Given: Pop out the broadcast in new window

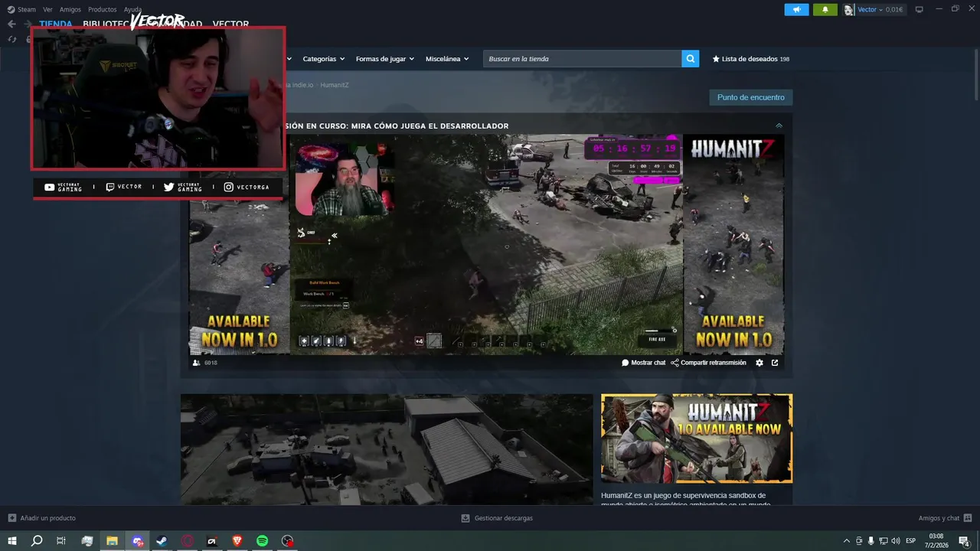Looking at the screenshot, I should (x=775, y=363).
